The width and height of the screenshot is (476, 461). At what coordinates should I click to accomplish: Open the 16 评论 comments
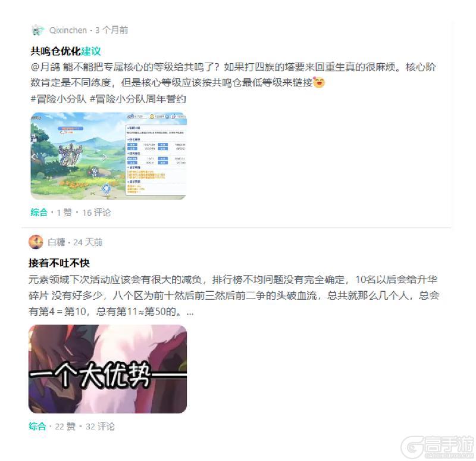96,213
